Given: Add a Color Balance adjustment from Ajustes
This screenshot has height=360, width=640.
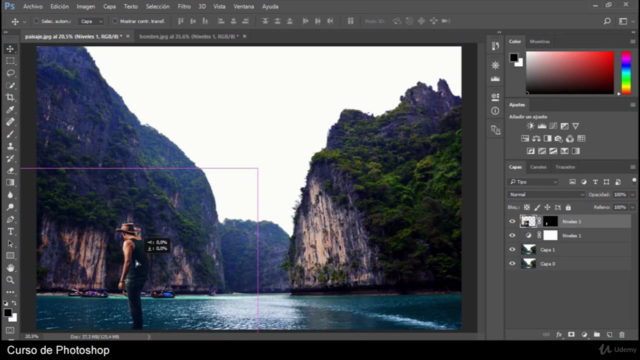Looking at the screenshot, I should (x=536, y=139).
